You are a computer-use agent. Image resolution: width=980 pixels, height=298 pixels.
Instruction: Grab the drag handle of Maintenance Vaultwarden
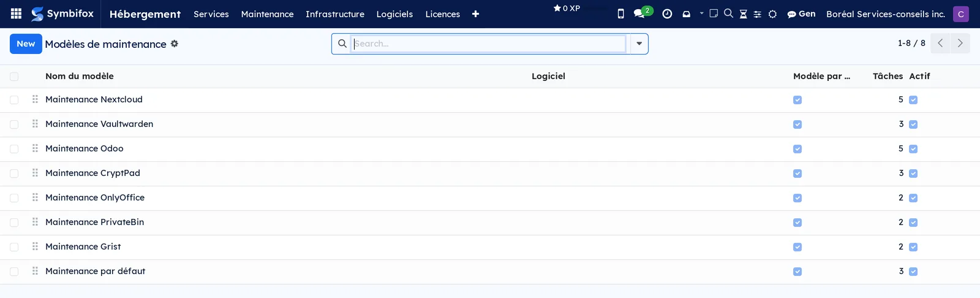click(x=35, y=124)
